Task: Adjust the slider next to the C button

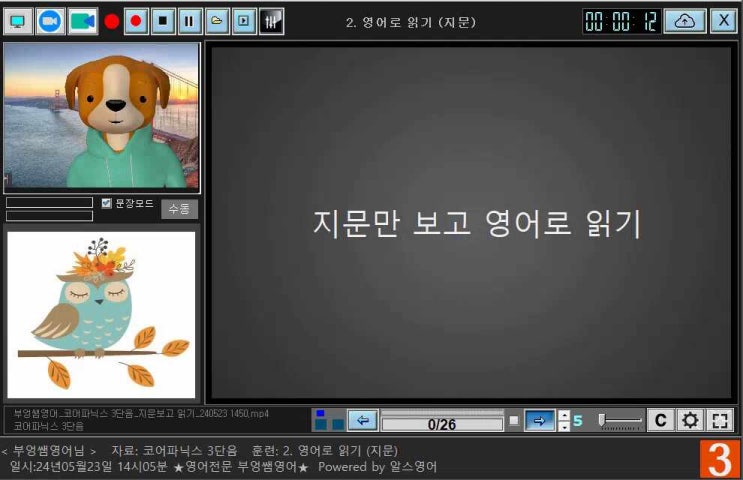Action: point(620,421)
